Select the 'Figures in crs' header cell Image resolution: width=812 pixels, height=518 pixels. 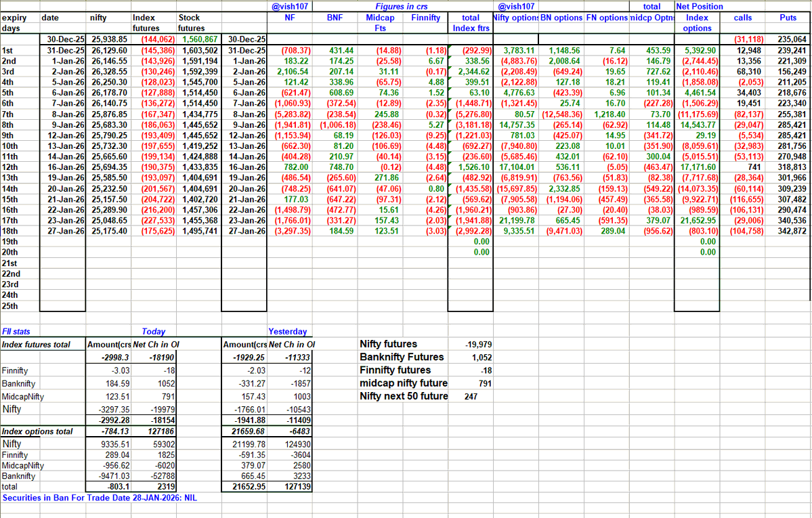400,7
